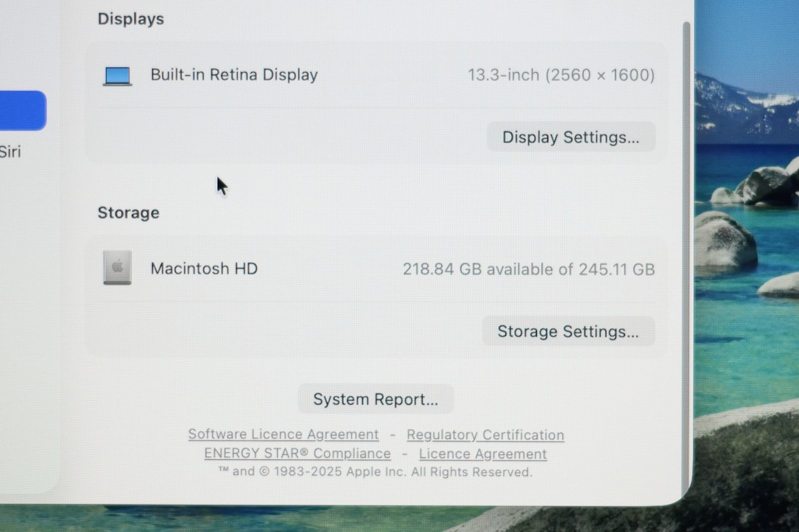799x532 pixels.
Task: Open the System Report
Action: pos(376,399)
